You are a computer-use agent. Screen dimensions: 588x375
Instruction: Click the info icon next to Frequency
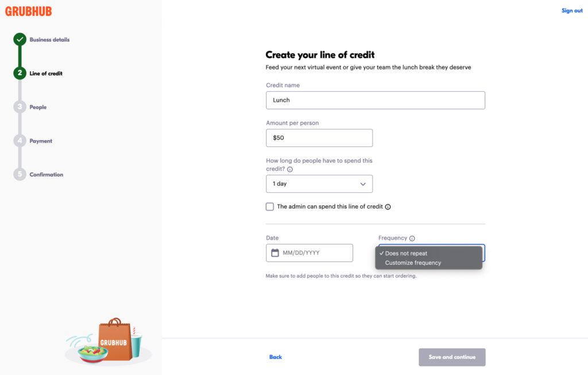click(x=412, y=238)
